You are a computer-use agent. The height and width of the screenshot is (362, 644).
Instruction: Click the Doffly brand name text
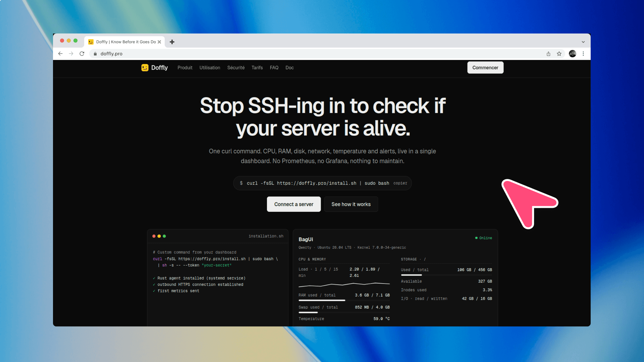159,68
